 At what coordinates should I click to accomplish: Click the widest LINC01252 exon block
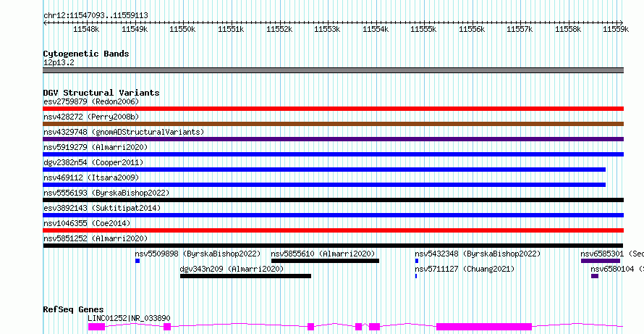[484, 327]
